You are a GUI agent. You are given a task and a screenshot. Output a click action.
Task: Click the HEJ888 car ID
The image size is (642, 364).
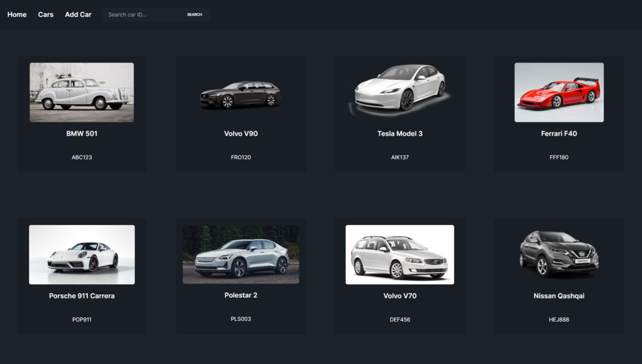559,320
